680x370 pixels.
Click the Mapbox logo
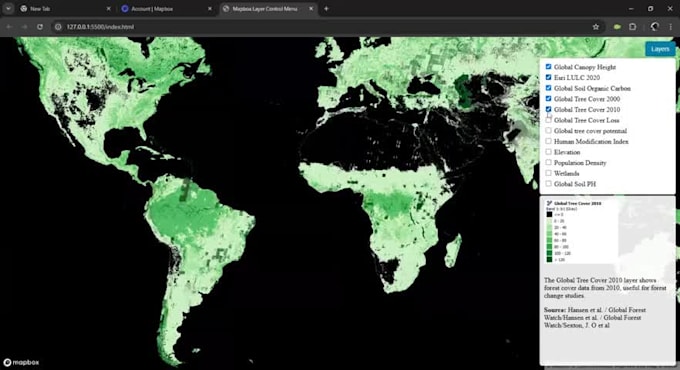21,362
